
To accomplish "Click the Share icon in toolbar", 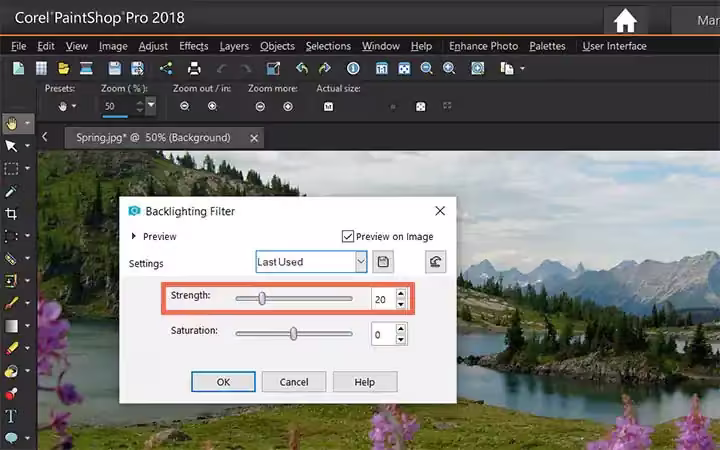I will point(166,68).
